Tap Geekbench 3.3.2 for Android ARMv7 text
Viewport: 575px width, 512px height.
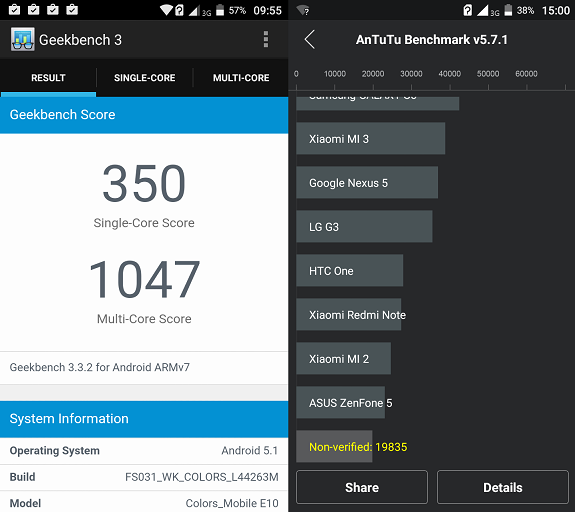tap(100, 367)
